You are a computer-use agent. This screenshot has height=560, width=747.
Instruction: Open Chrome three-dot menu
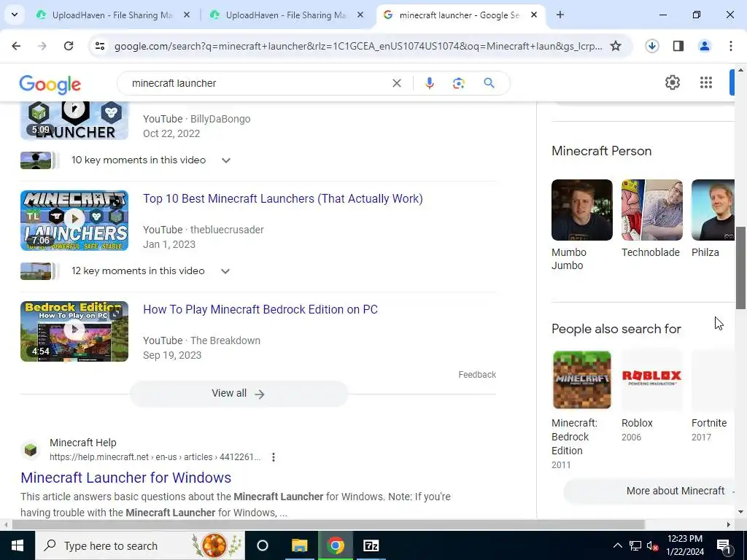point(731,46)
